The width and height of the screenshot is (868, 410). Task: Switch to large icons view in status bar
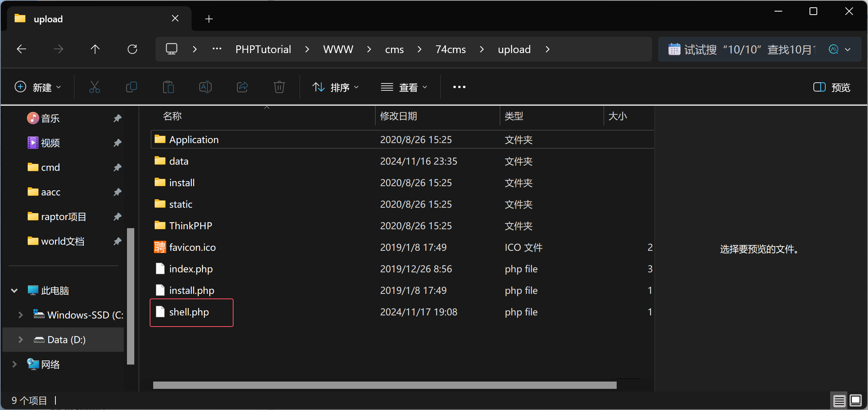click(x=856, y=401)
